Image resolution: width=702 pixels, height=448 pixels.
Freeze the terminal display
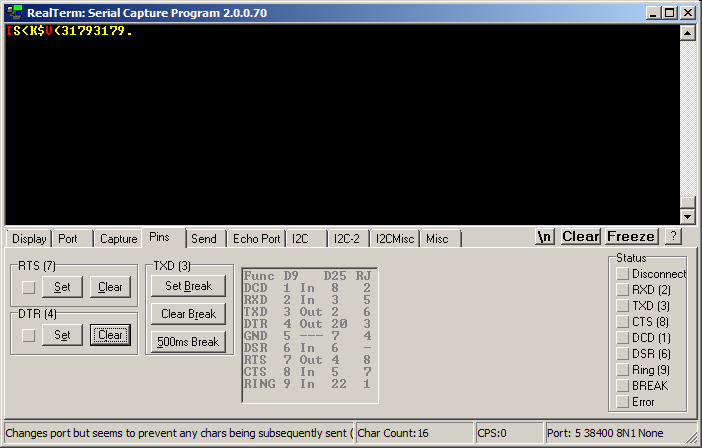631,237
